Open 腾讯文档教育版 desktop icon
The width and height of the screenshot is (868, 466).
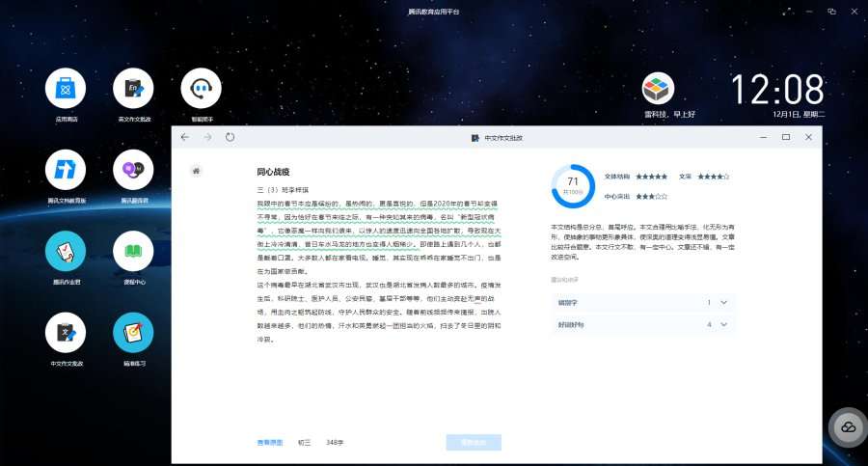(66, 170)
